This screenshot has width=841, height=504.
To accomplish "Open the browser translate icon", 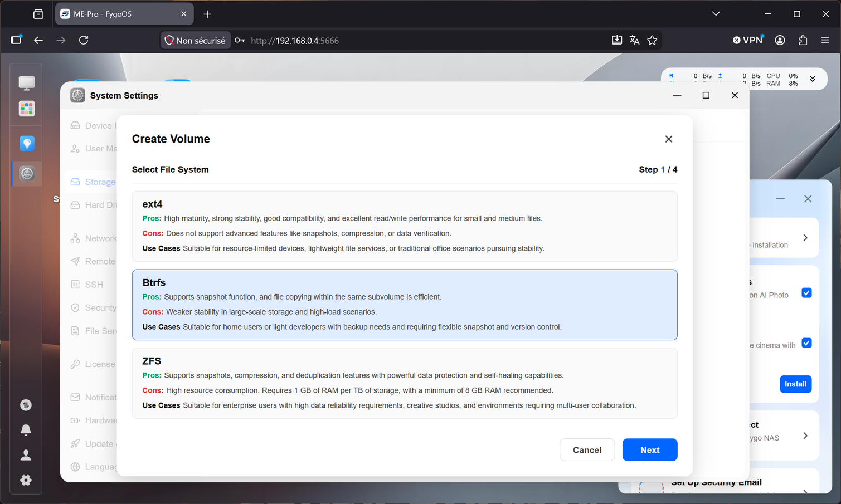I will click(634, 40).
